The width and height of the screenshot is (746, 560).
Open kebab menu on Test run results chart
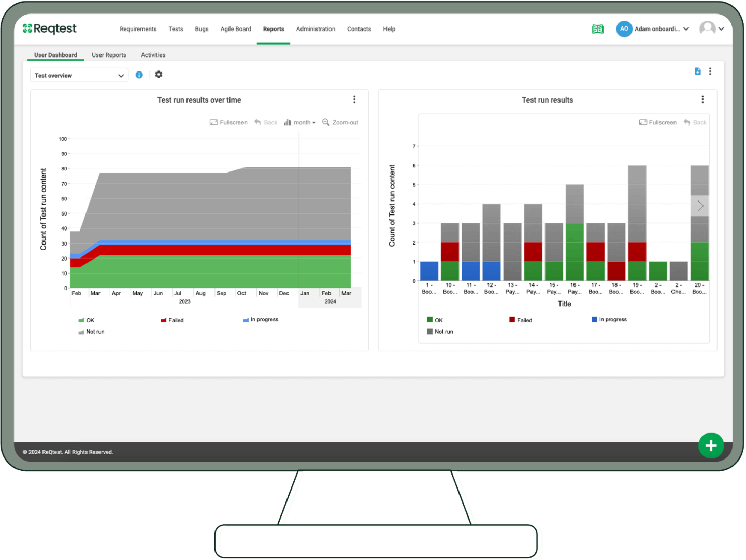tap(702, 99)
